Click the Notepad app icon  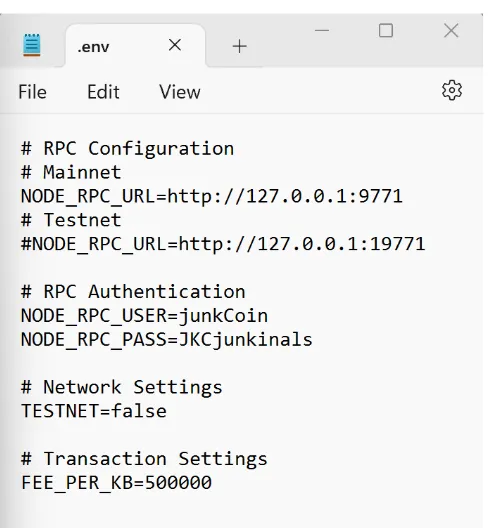(32, 45)
